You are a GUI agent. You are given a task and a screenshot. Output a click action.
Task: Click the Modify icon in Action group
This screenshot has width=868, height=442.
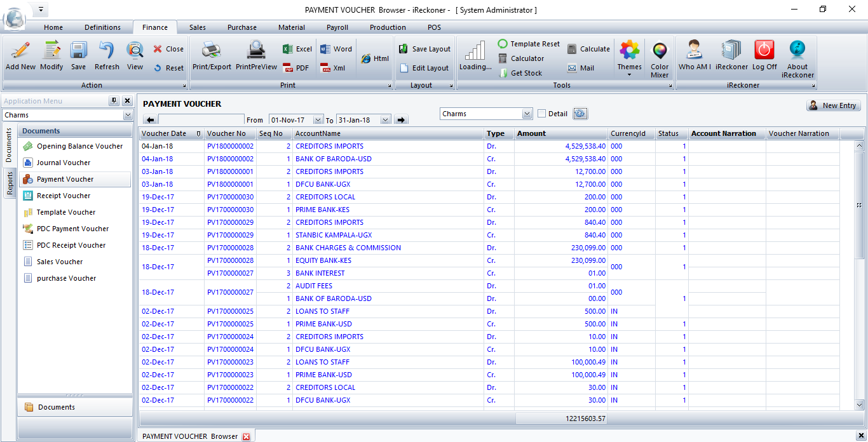51,51
